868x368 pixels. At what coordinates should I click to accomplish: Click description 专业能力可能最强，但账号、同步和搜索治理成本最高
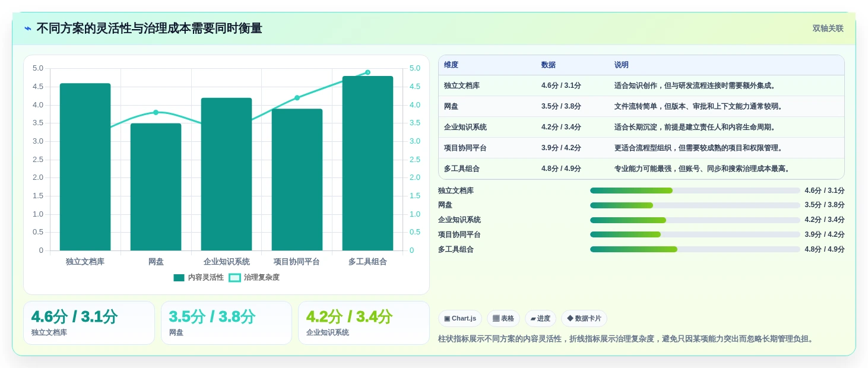(702, 169)
